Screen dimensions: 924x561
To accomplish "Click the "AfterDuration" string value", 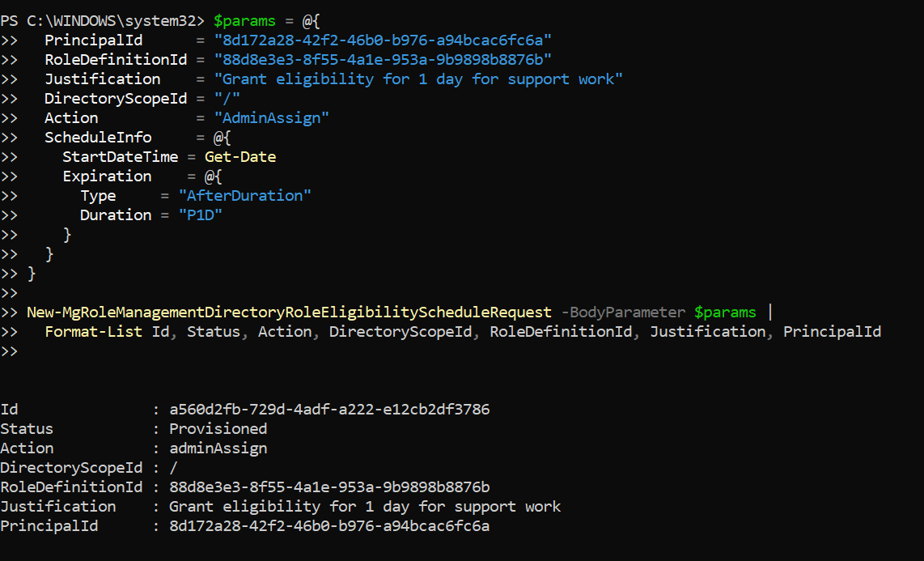I will point(244,196).
